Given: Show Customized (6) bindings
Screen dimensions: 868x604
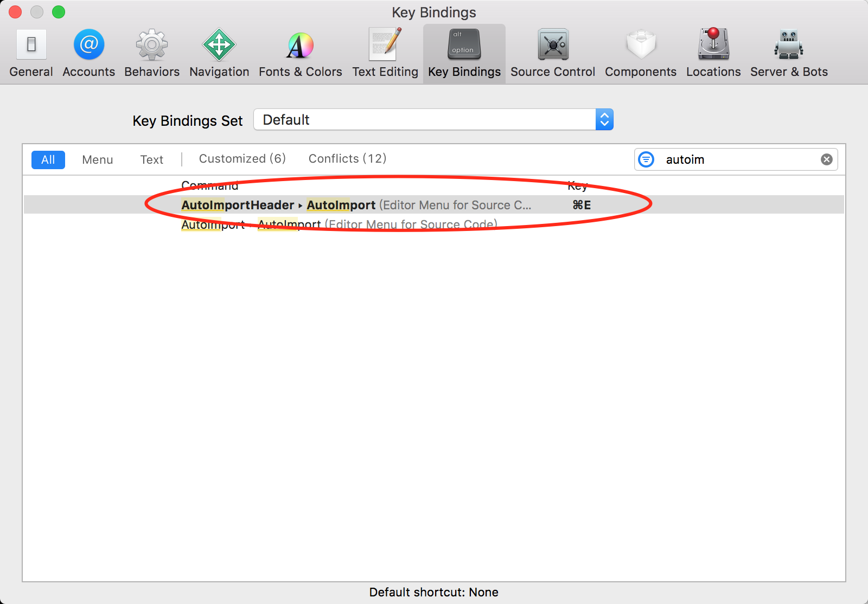Looking at the screenshot, I should pyautogui.click(x=242, y=158).
